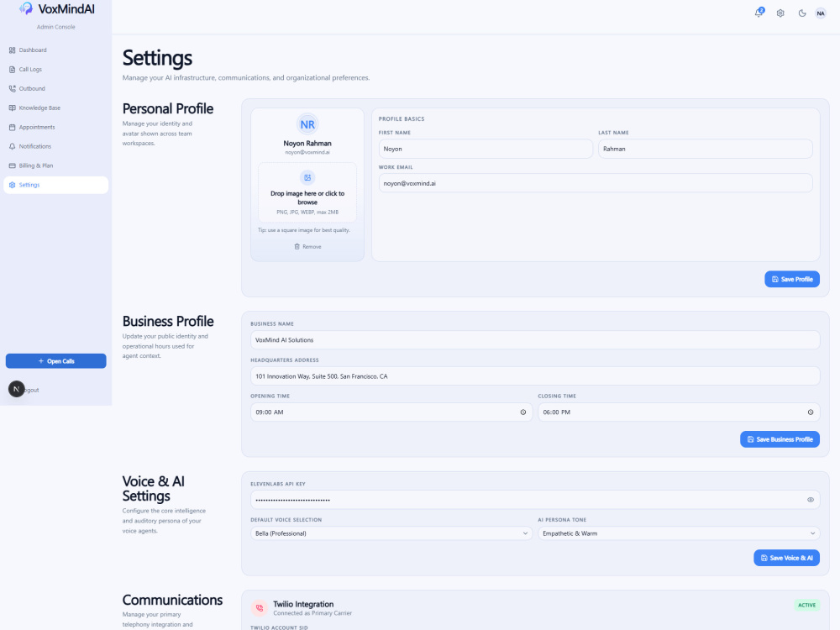Viewport: 840px width, 630px height.
Task: Open the header settings gear icon
Action: (x=780, y=13)
